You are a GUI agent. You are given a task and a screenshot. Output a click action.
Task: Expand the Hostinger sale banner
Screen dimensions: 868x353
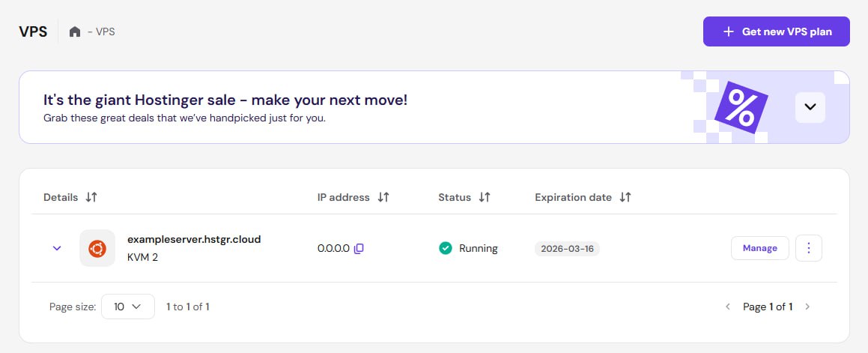pos(810,107)
